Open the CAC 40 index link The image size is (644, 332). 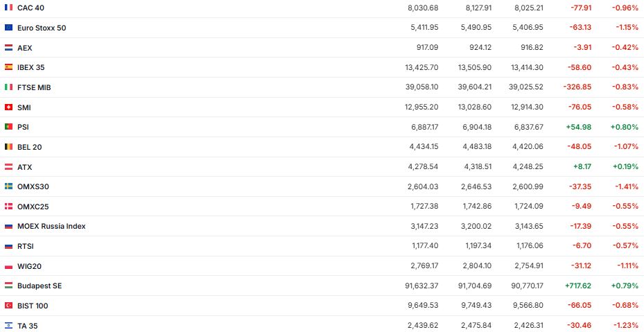pos(31,8)
